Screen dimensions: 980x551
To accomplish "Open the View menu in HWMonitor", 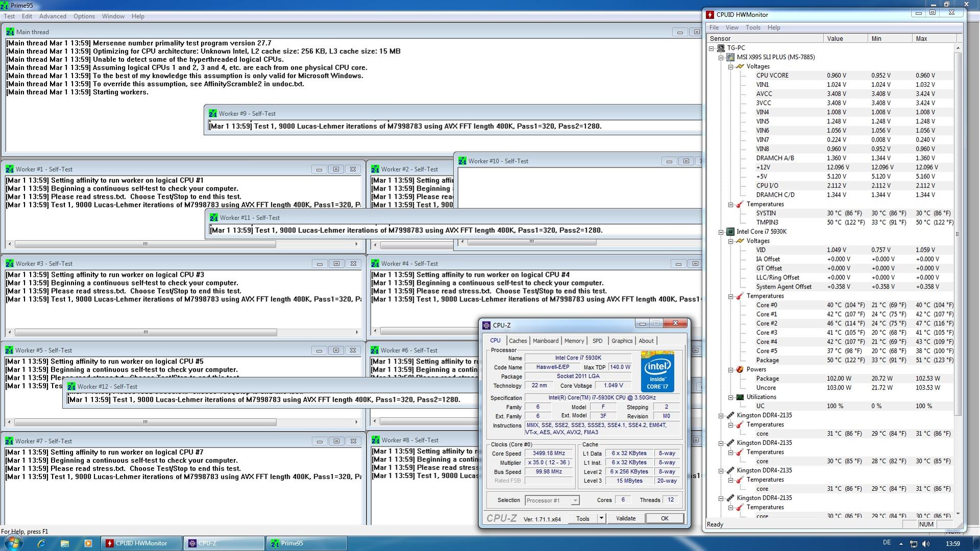I will [732, 28].
